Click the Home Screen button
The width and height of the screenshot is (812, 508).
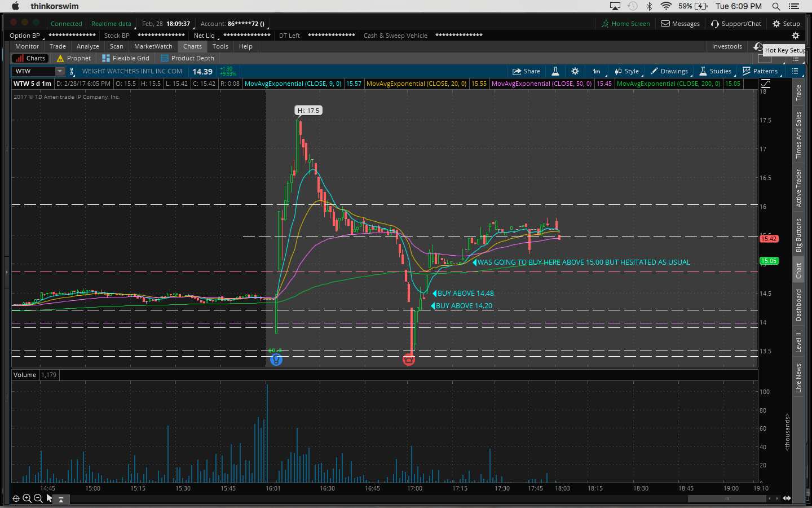(626, 24)
